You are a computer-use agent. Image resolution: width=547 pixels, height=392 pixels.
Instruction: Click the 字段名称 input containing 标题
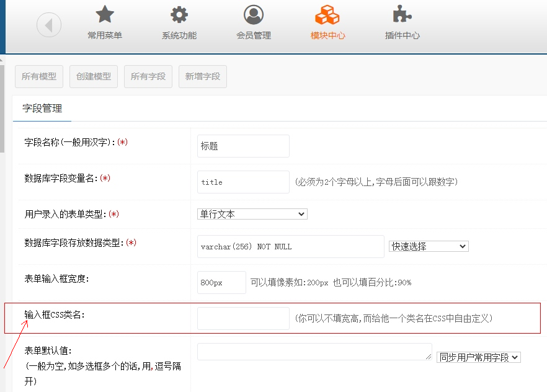click(243, 146)
